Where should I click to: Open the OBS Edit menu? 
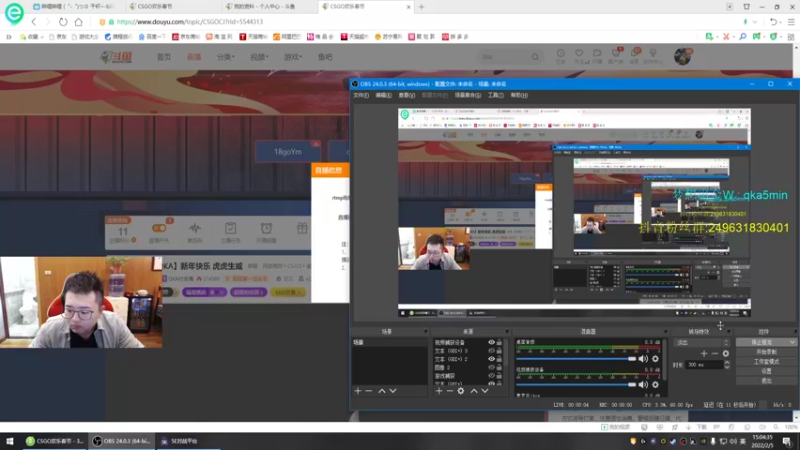(x=383, y=95)
